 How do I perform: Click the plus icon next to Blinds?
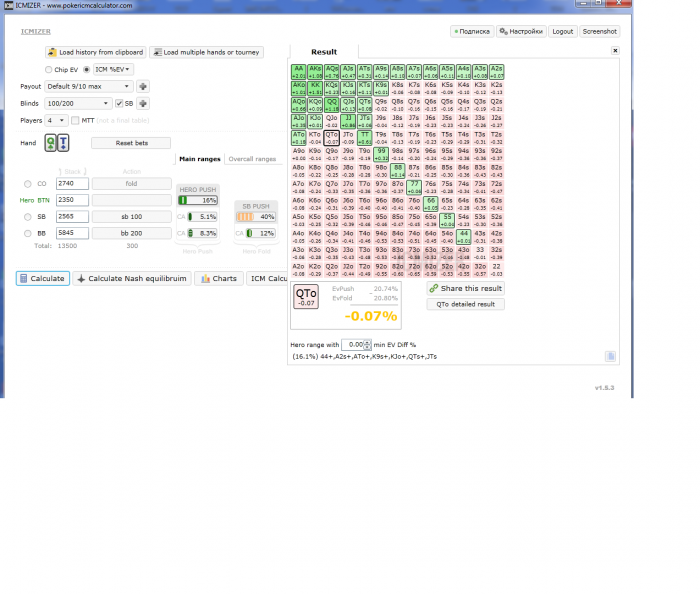point(143,103)
